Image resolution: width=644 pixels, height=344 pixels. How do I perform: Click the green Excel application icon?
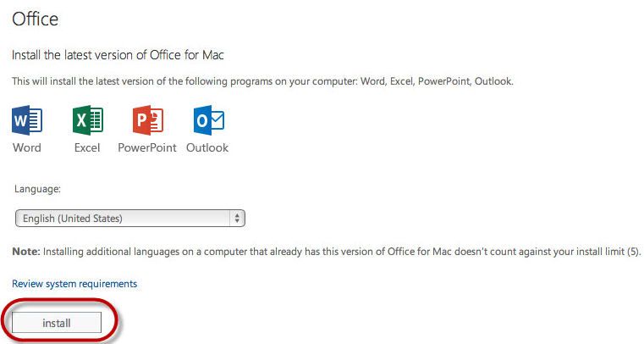click(87, 120)
